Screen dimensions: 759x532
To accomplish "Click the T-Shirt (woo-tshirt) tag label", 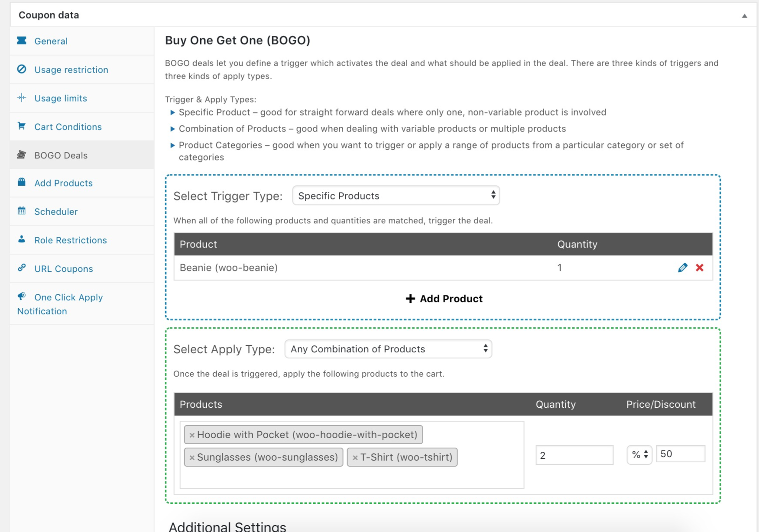I will [x=406, y=457].
